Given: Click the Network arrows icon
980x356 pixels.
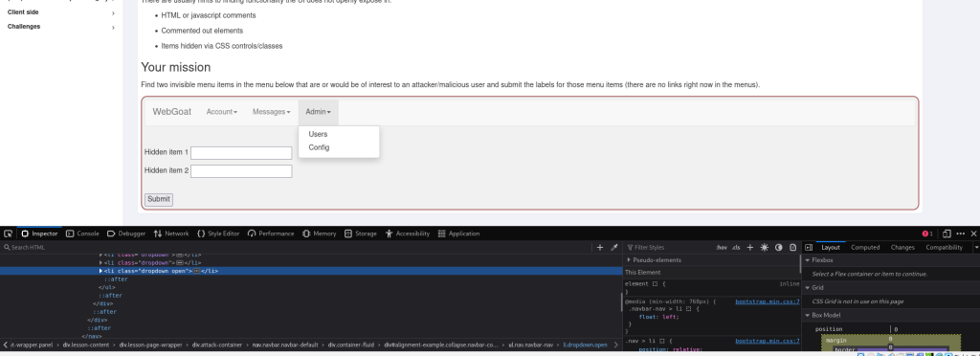Looking at the screenshot, I should click(158, 234).
